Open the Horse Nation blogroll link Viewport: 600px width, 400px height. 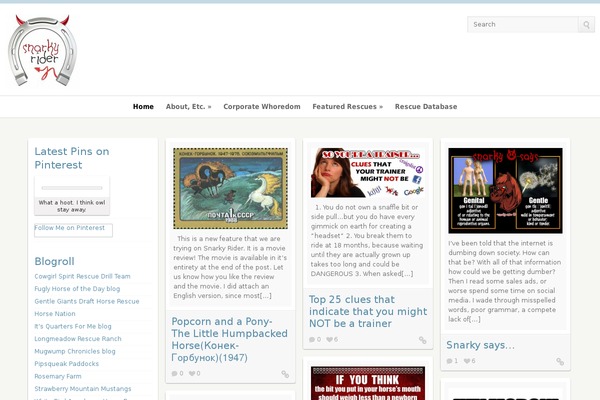[55, 313]
